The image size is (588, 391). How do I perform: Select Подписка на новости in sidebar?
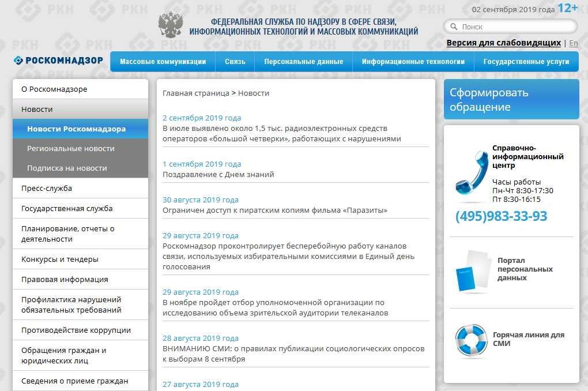pyautogui.click(x=67, y=168)
